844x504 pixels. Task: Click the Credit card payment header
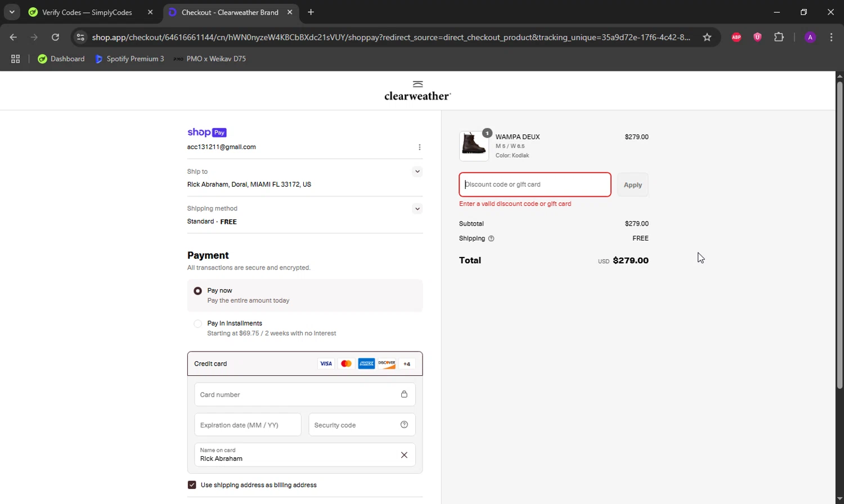(305, 364)
